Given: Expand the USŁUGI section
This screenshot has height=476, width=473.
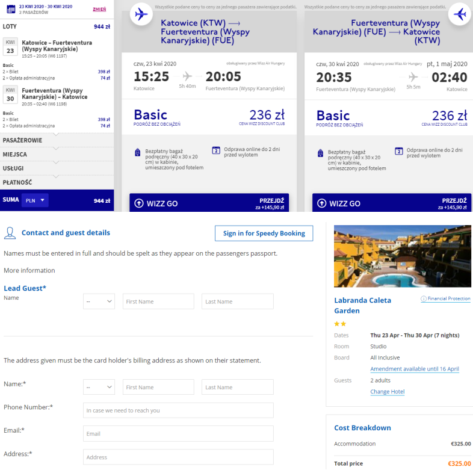Looking at the screenshot, I should 57,168.
